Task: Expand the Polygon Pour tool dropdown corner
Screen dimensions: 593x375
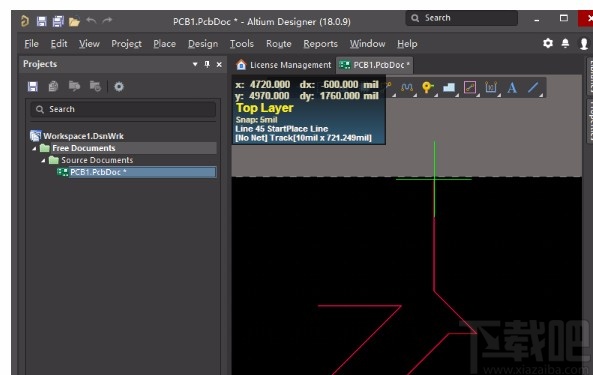Action: 457,95
